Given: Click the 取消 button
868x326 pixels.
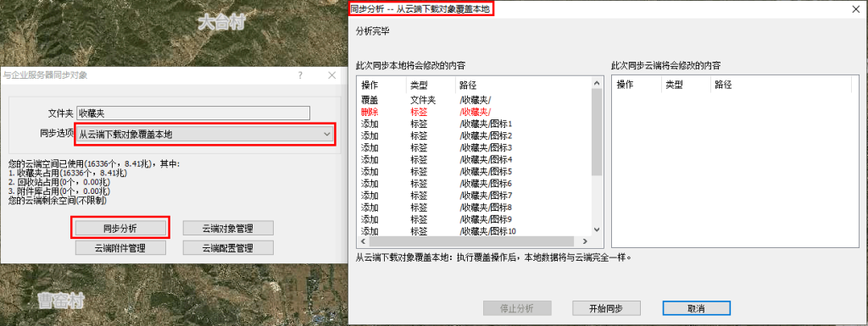Looking at the screenshot, I should 697,308.
